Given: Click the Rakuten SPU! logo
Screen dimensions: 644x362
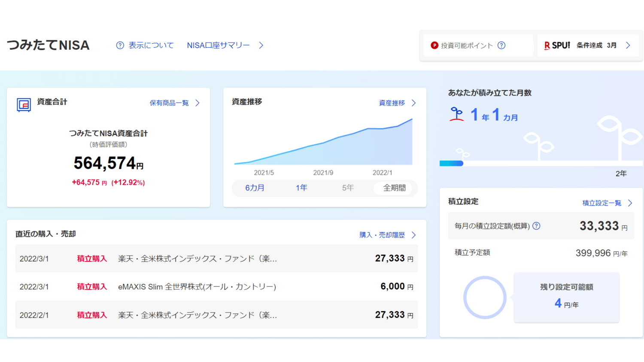Looking at the screenshot, I should click(x=557, y=46).
